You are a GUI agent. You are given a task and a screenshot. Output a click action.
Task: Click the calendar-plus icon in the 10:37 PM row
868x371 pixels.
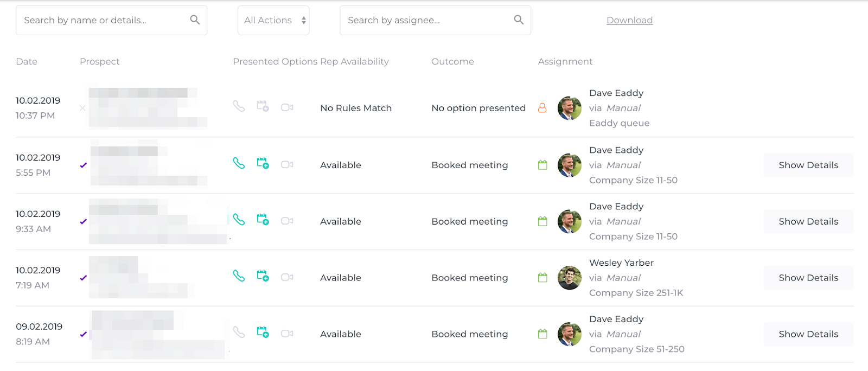(263, 106)
